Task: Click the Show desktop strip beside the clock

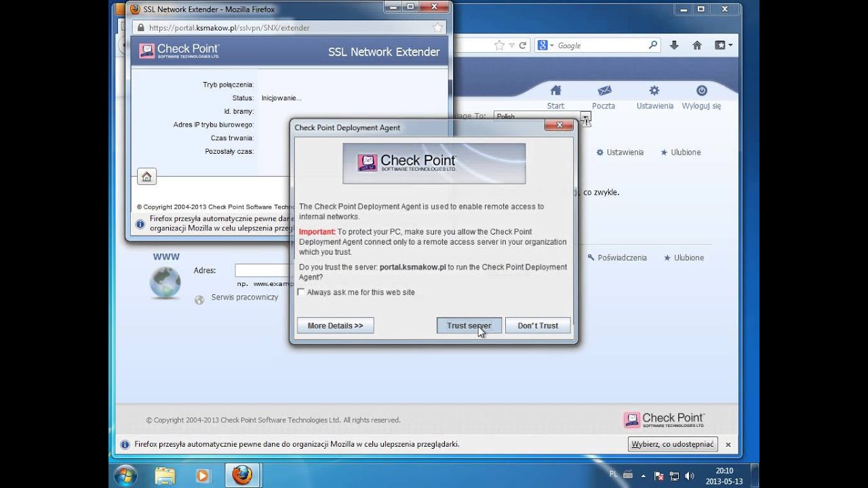Action: point(755,476)
